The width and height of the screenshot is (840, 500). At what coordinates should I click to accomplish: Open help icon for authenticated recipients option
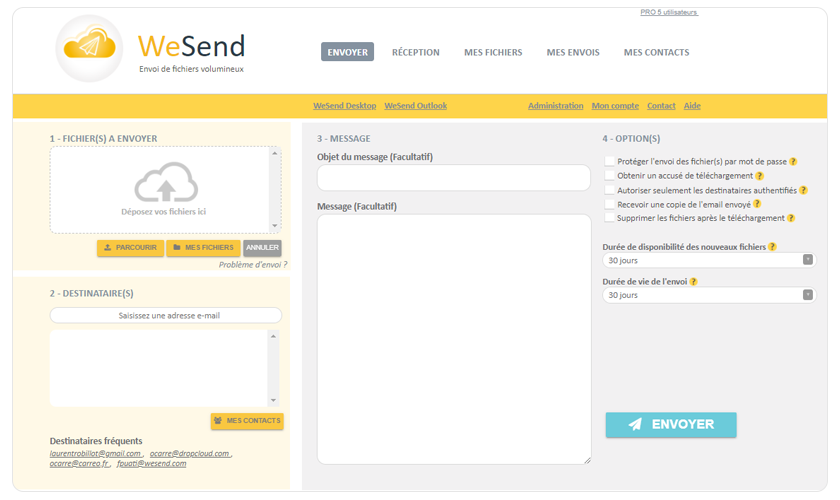(x=803, y=190)
